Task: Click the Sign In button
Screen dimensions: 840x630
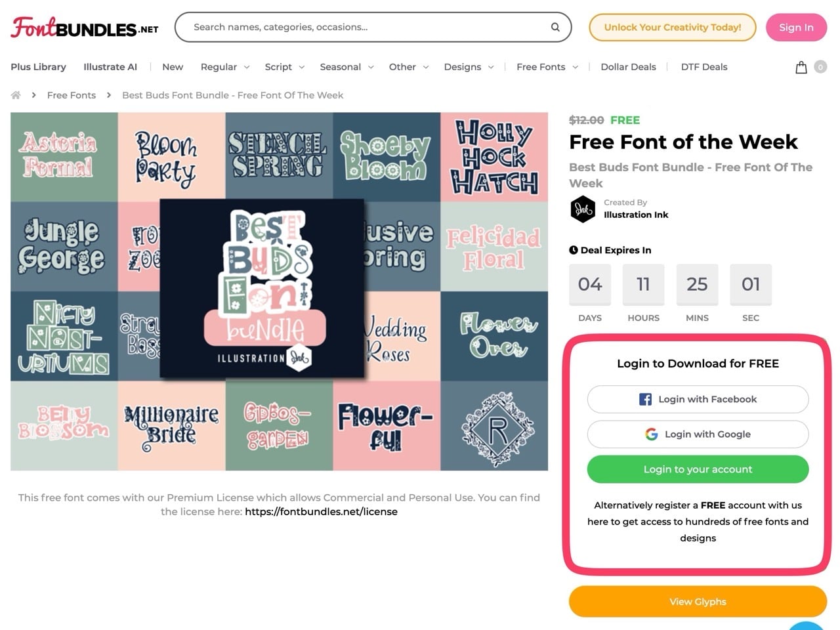Action: tap(796, 28)
